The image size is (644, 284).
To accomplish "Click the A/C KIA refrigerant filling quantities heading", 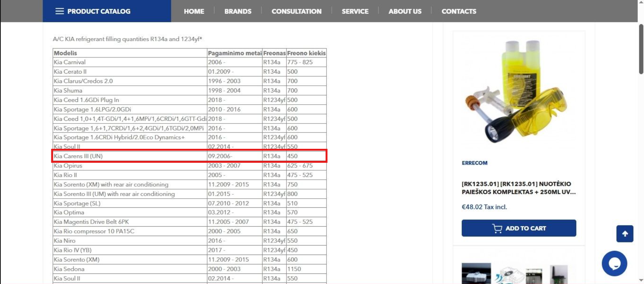I will (128, 39).
